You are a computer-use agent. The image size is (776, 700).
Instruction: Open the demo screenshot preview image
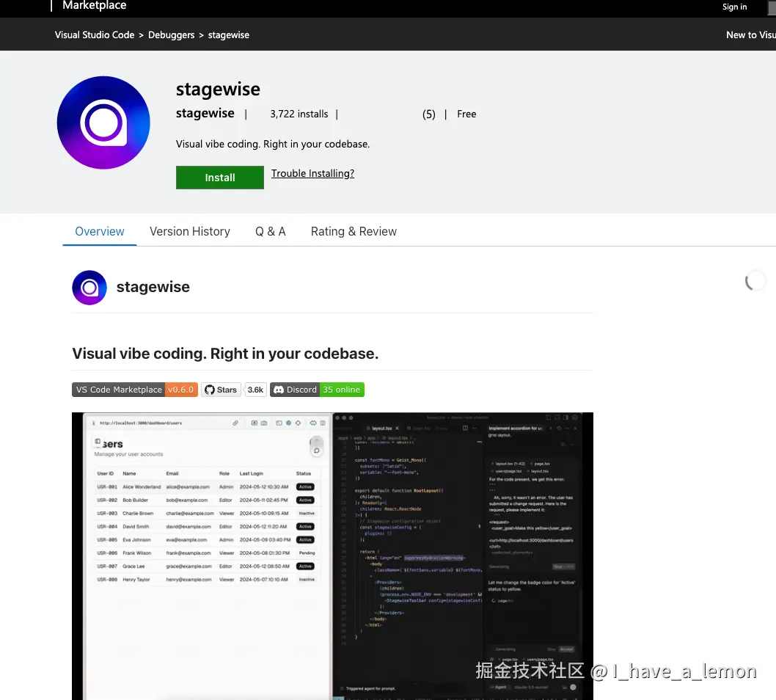pos(332,556)
